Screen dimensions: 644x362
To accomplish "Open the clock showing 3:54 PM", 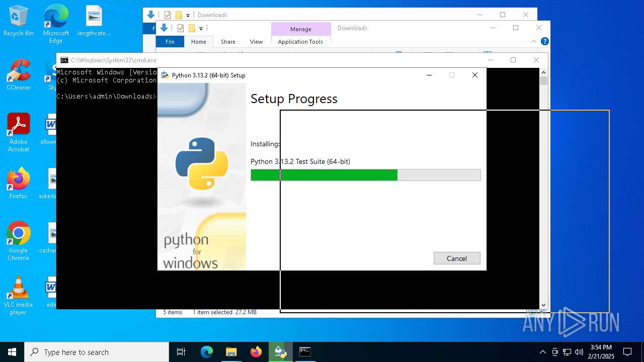I will 601,351.
